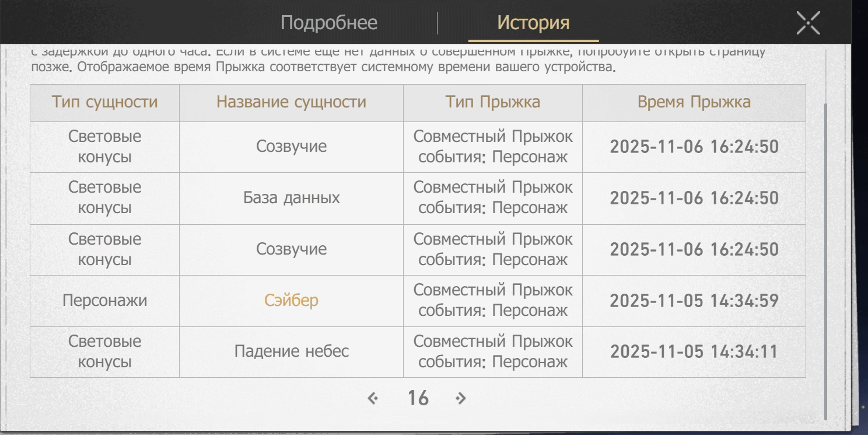Image resolution: width=868 pixels, height=435 pixels.
Task: Click the Время Прыжка column header
Action: tap(694, 102)
